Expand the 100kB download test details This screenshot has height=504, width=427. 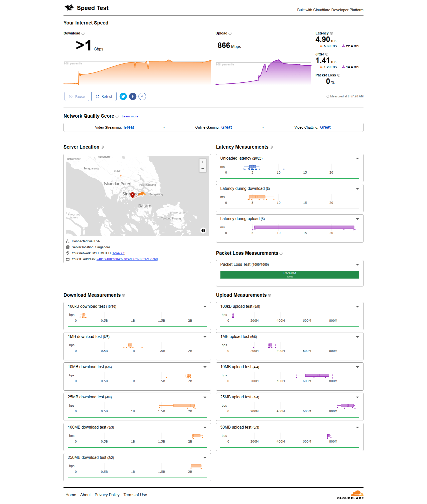[205, 307]
